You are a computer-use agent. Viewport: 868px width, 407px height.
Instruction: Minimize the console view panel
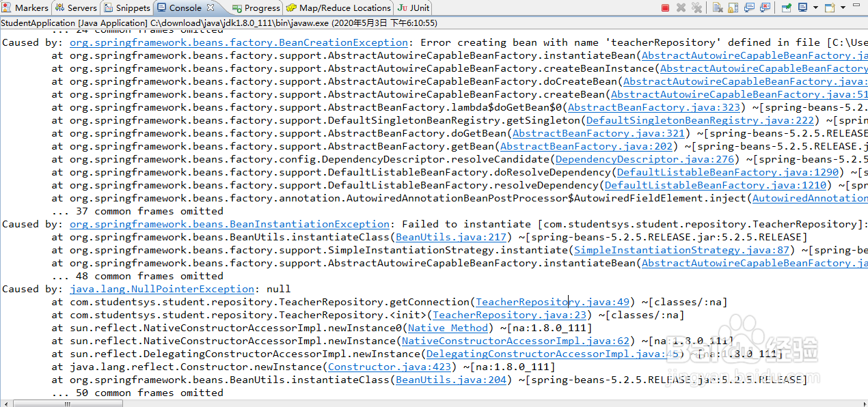856,5
